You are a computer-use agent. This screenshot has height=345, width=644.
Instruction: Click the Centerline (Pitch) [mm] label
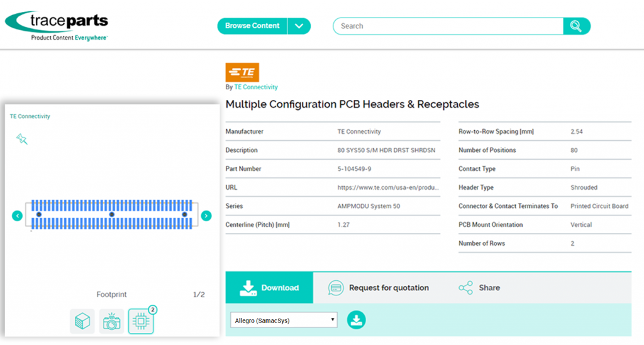[x=257, y=225]
